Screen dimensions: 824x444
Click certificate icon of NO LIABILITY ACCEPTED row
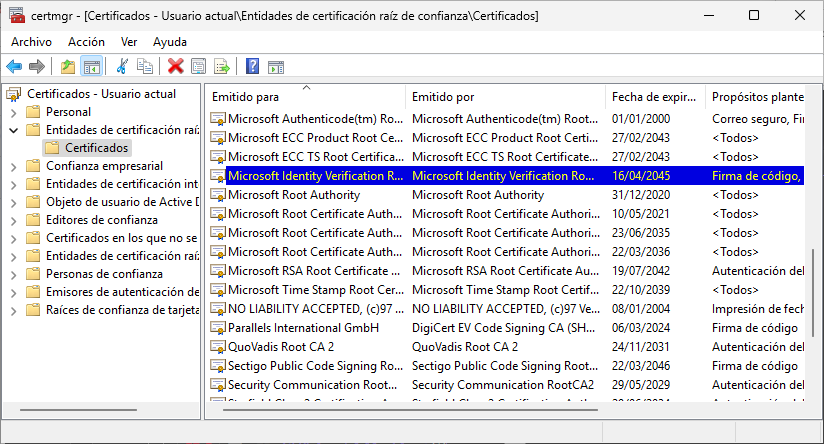(218, 309)
